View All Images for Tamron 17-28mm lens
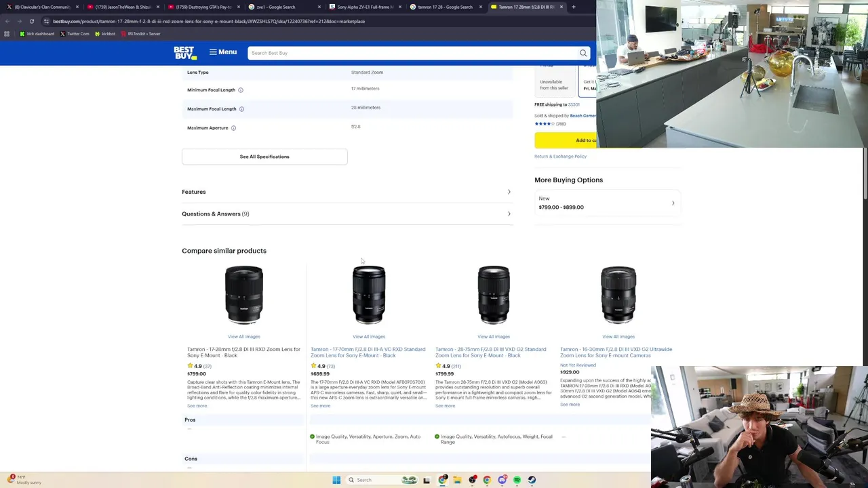Screen dimensions: 868x488 point(244,337)
